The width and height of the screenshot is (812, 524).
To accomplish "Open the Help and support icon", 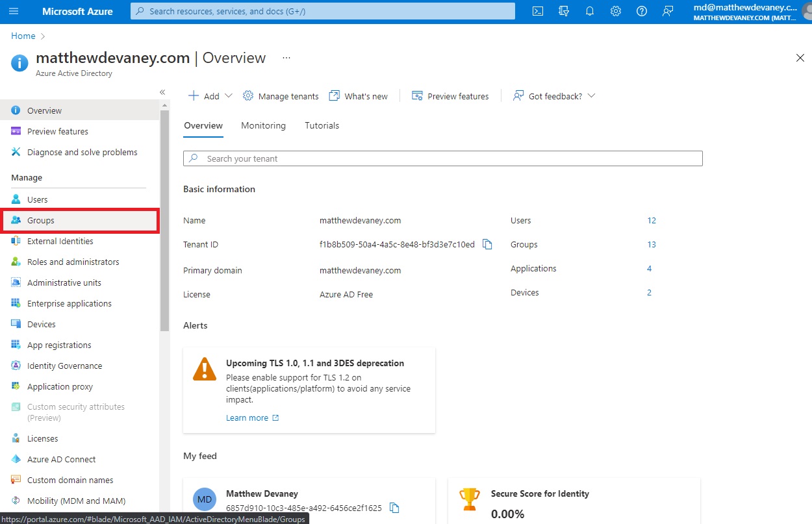I will (642, 11).
